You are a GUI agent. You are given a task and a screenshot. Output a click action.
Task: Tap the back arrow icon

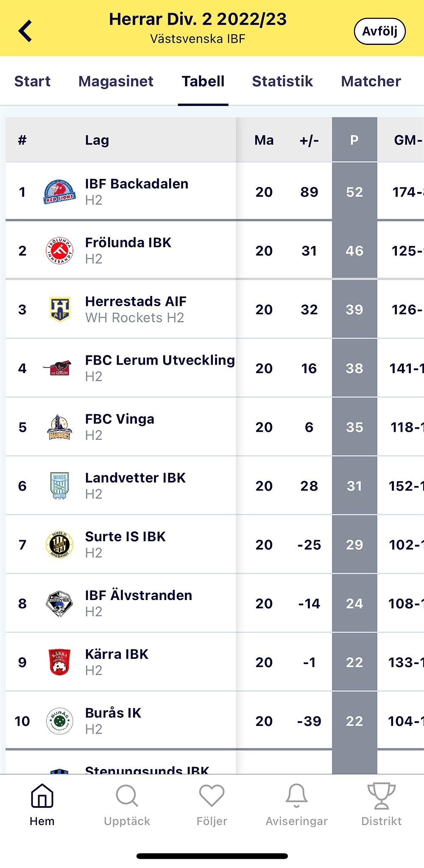(x=25, y=31)
